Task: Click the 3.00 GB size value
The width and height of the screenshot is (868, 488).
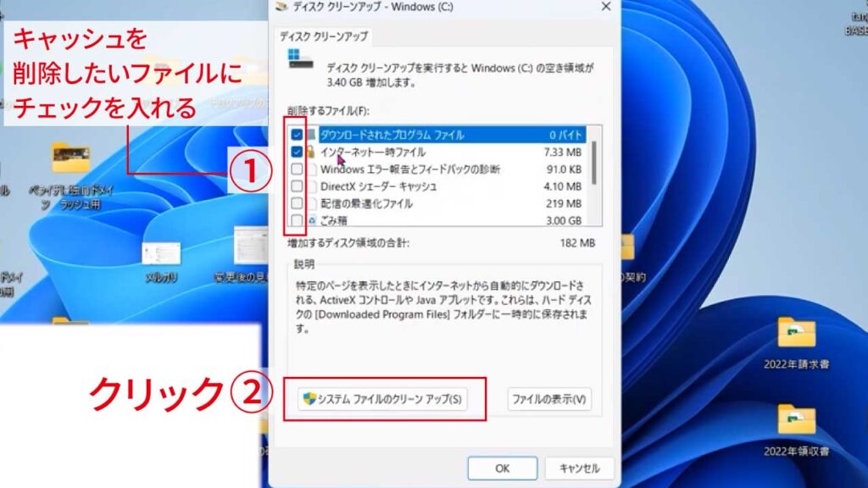Action: pyautogui.click(x=564, y=220)
